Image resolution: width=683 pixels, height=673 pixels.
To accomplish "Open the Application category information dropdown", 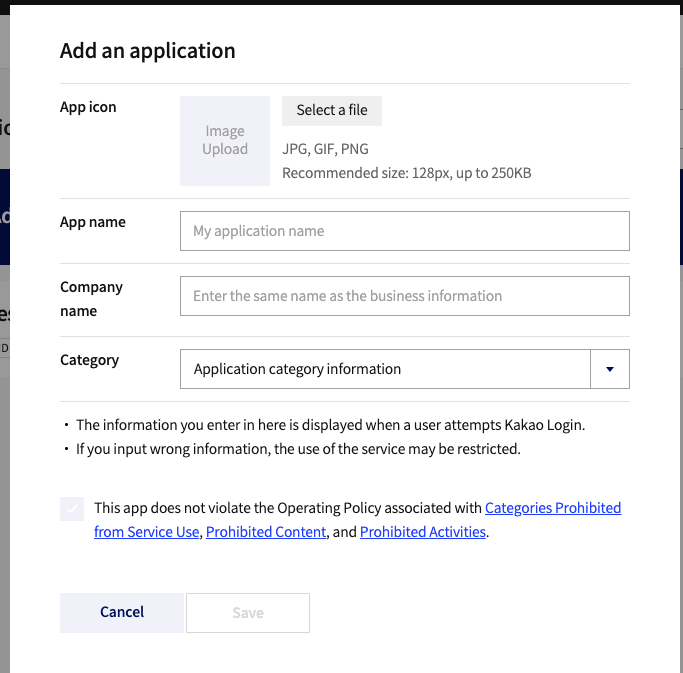I will click(386, 369).
